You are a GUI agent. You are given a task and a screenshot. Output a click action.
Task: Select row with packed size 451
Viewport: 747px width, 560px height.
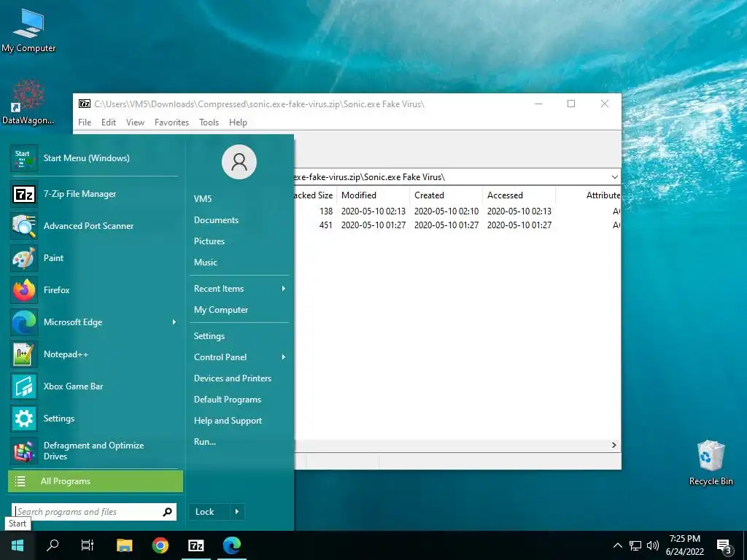[x=457, y=225]
